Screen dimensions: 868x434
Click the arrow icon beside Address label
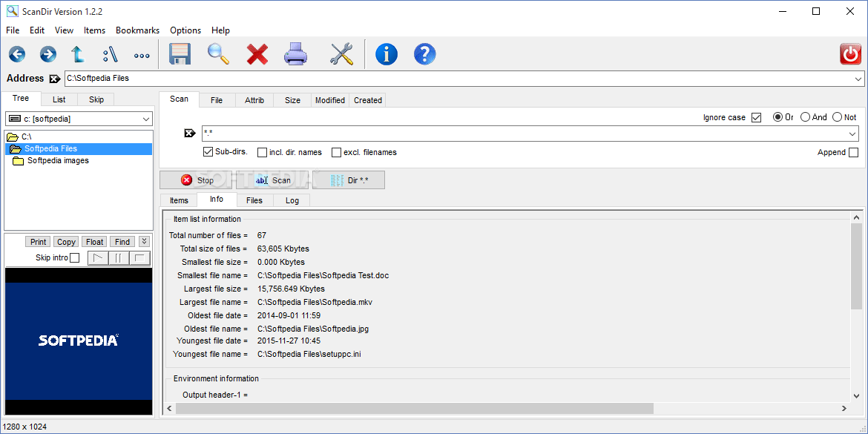[54, 79]
